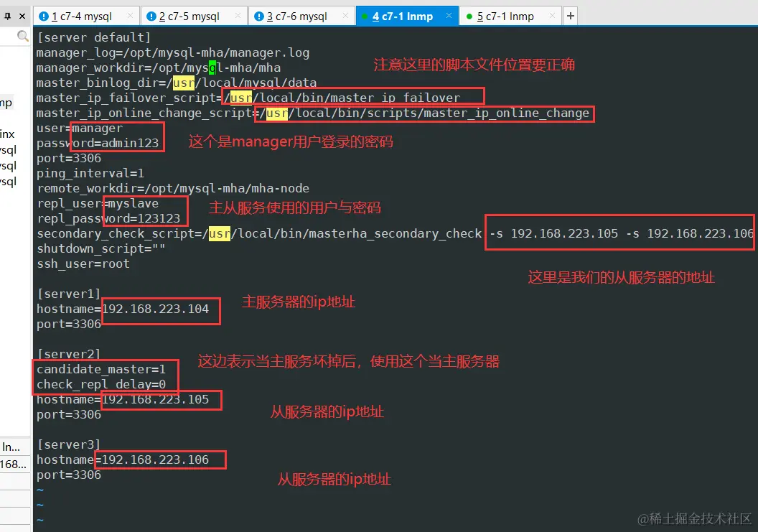Close the 3 c7-6 mysql tab

click(x=346, y=16)
